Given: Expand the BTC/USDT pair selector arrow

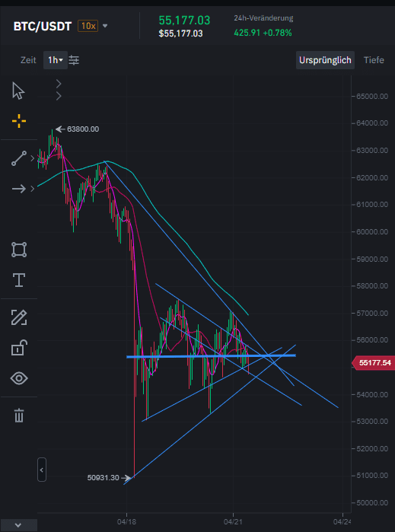Looking at the screenshot, I should click(x=105, y=26).
